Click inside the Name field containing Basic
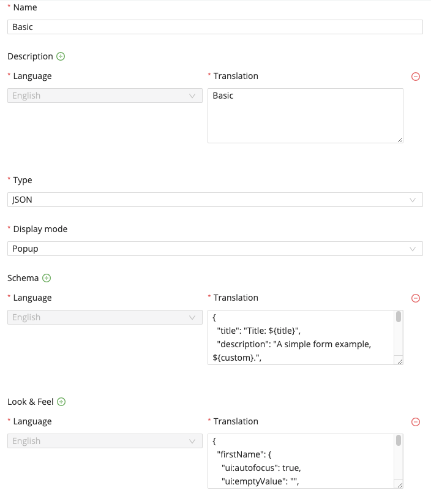The width and height of the screenshot is (431, 504). coord(215,26)
